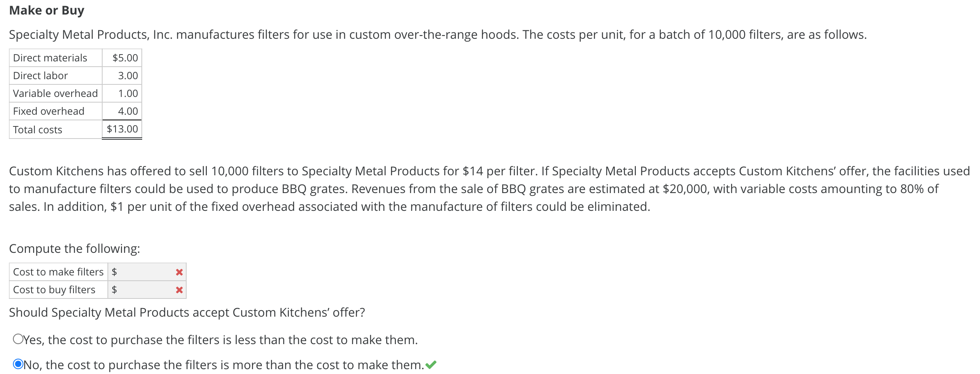The height and width of the screenshot is (374, 980).
Task: Click the dollar sign in the make filters field
Action: pos(114,272)
